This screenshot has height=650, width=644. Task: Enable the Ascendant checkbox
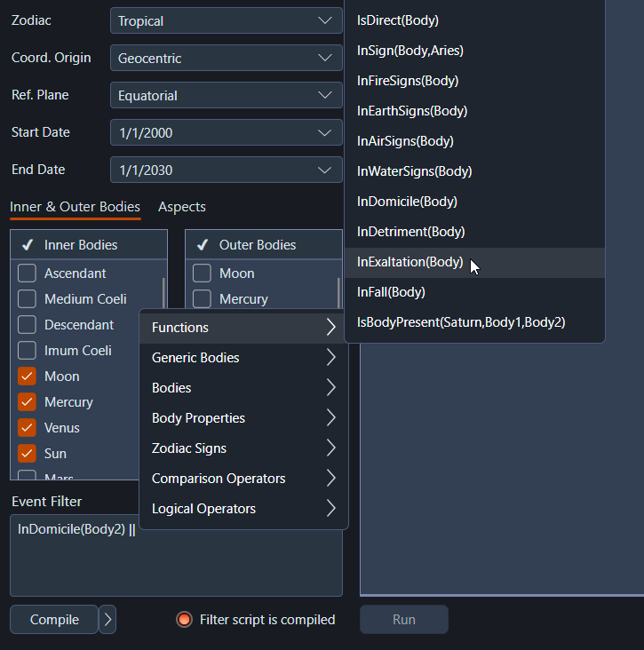(27, 273)
